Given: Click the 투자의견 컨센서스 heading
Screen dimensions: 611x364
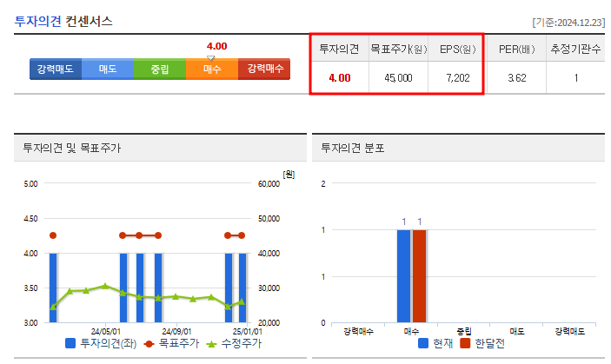Looking at the screenshot, I should (x=63, y=21).
